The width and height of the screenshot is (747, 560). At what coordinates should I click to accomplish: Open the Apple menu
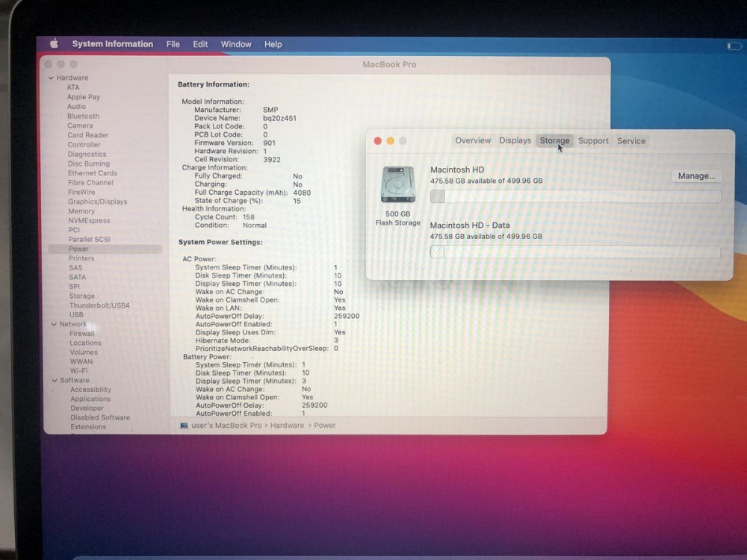coord(52,44)
